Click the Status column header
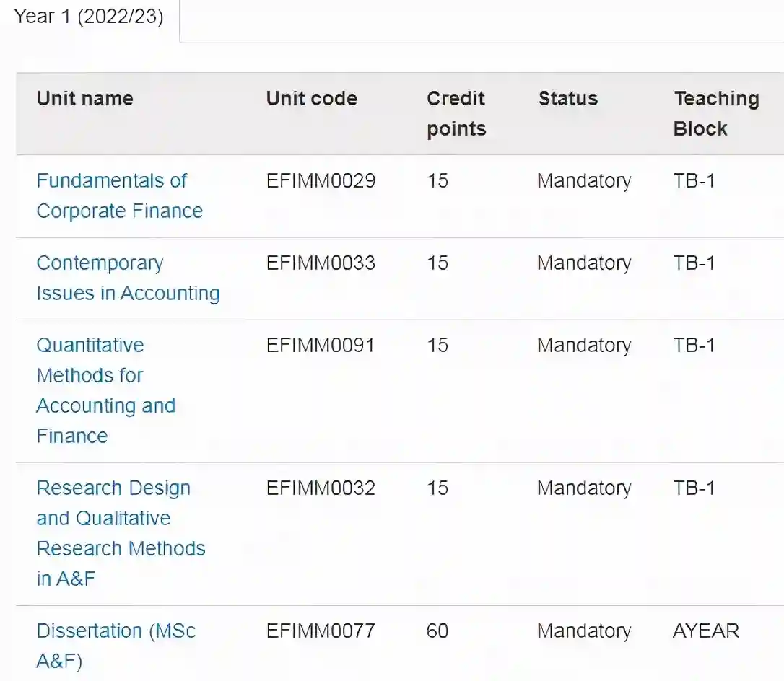The width and height of the screenshot is (784, 681). point(567,98)
